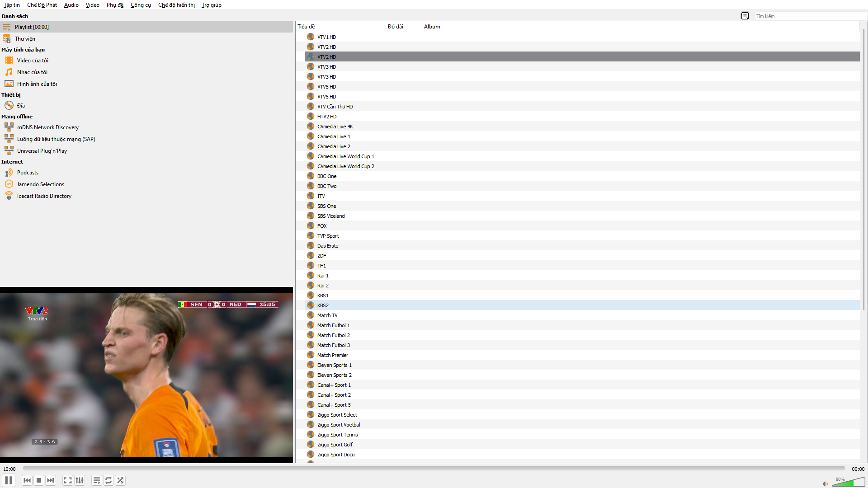Select Match TV channel
Viewport: 868px width, 488px height.
pyautogui.click(x=582, y=315)
